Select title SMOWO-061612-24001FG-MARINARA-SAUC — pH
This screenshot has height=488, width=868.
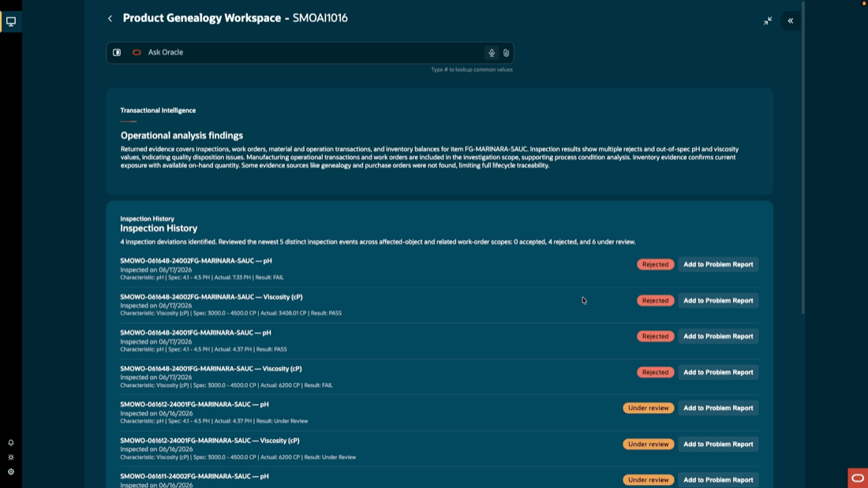point(194,405)
